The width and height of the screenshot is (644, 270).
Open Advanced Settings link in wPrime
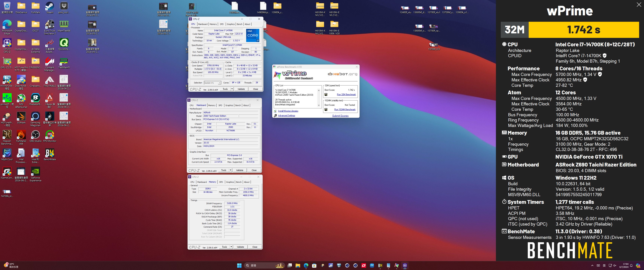click(x=286, y=115)
